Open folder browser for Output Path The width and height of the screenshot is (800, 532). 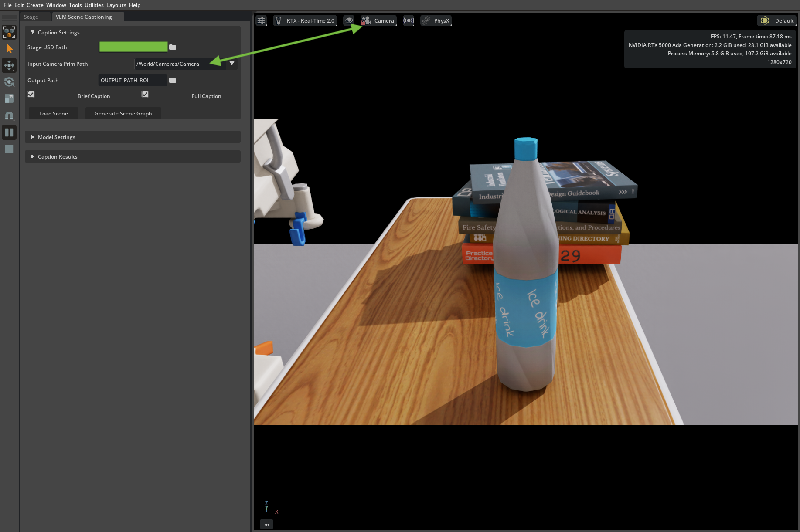(173, 80)
